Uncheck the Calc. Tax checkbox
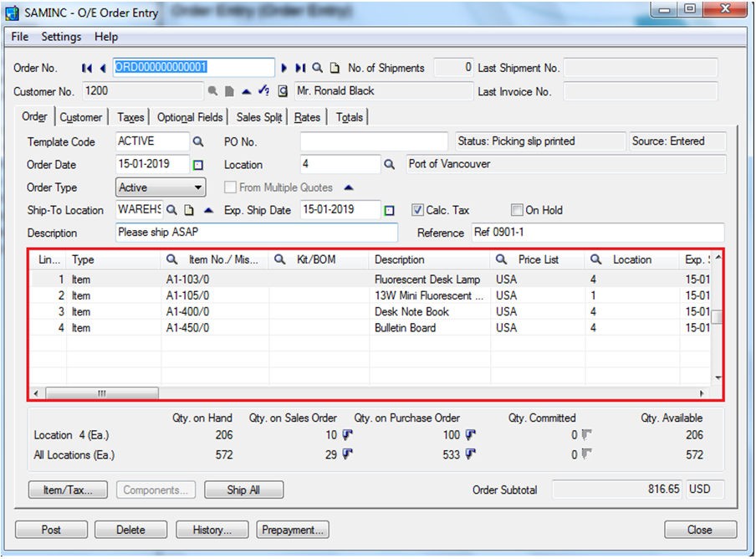This screenshot has height=559, width=756. [x=418, y=210]
